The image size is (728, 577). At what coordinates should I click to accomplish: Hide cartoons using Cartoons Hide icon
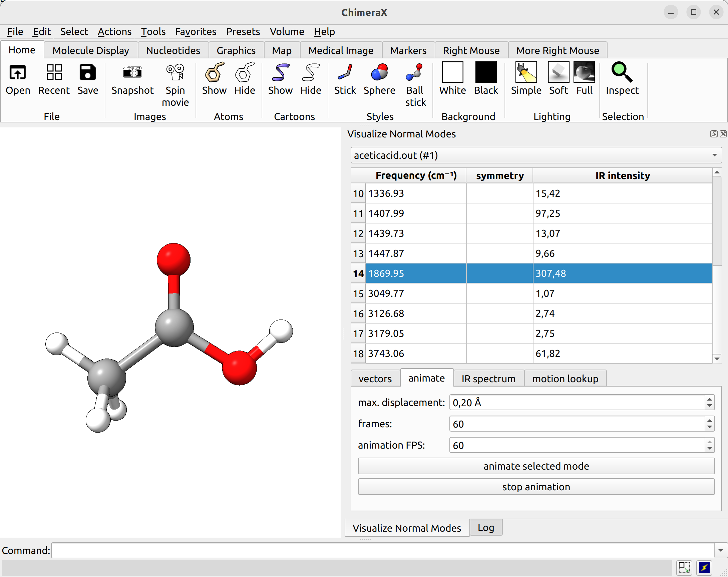[x=311, y=72]
